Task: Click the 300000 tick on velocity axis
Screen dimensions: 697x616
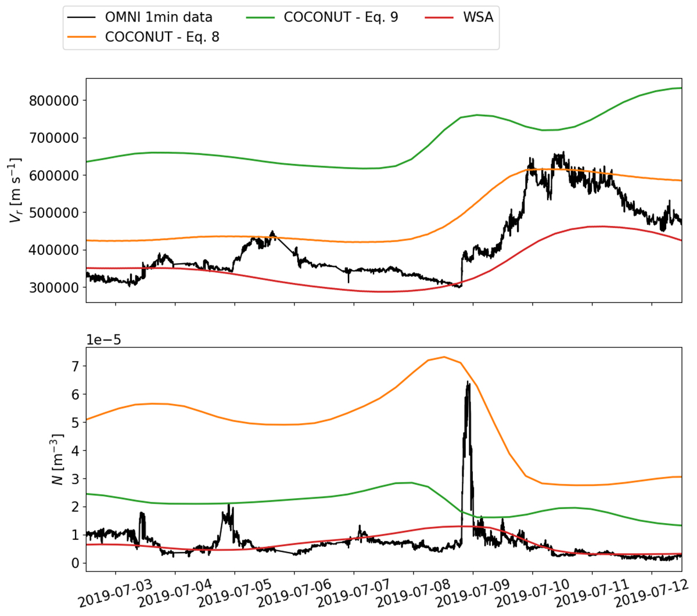Action: [53, 287]
